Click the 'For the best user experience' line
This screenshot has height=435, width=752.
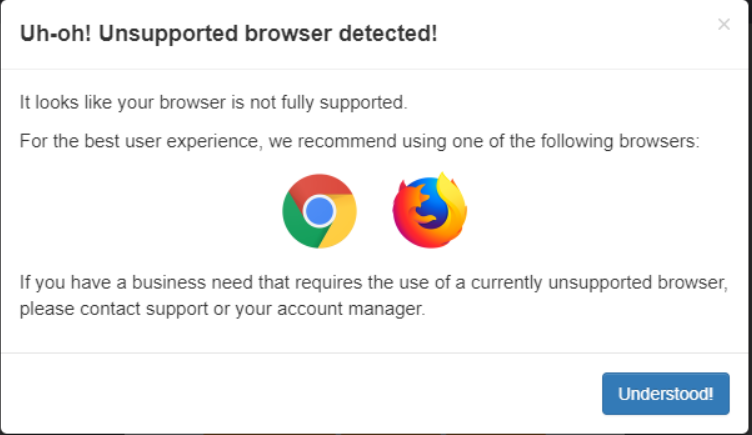point(359,141)
